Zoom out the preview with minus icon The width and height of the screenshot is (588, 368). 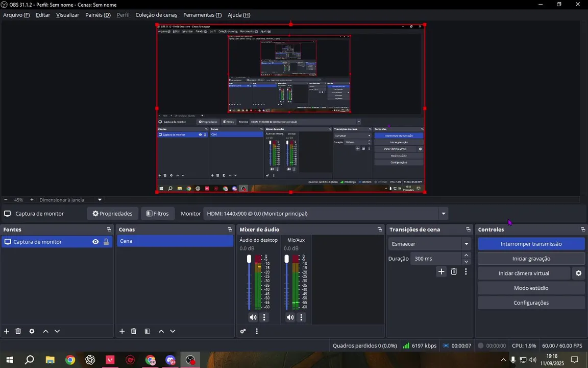click(6, 200)
